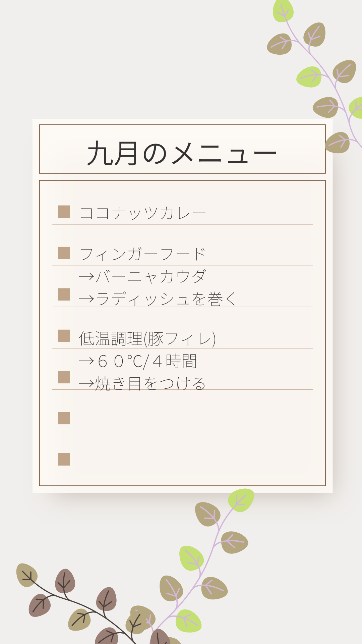Check the last empty-row square bullet
Screen dimensions: 362x644
pyautogui.click(x=64, y=460)
